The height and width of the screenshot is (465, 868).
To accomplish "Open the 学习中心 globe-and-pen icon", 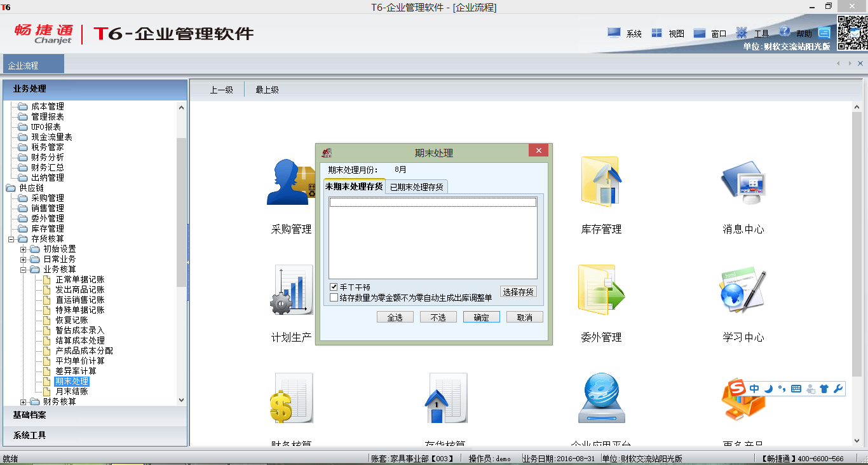I will 743,290.
